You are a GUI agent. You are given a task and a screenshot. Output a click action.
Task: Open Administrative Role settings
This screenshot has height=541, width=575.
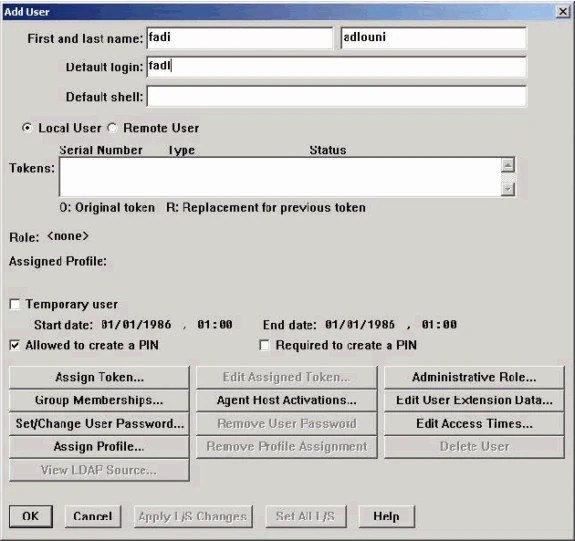474,377
